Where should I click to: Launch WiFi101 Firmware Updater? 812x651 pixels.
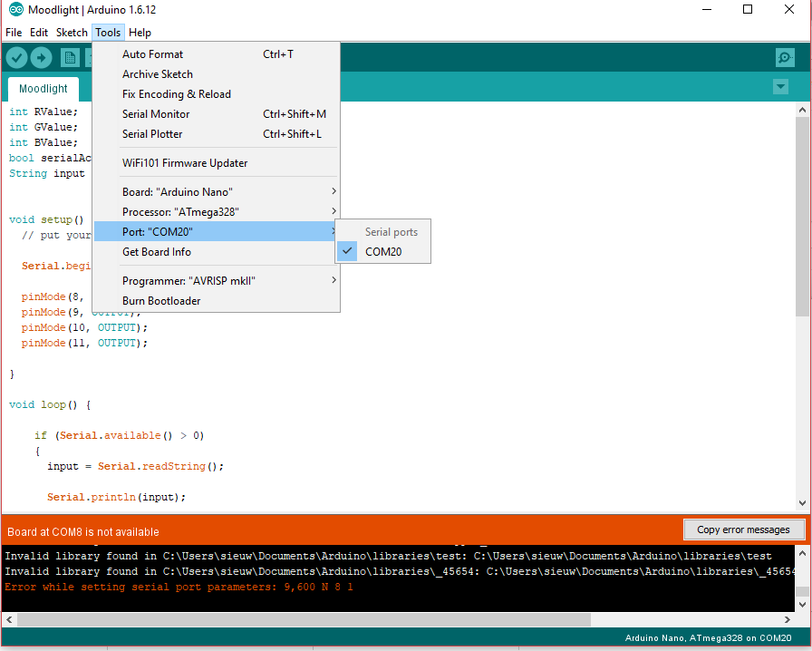coord(217,163)
